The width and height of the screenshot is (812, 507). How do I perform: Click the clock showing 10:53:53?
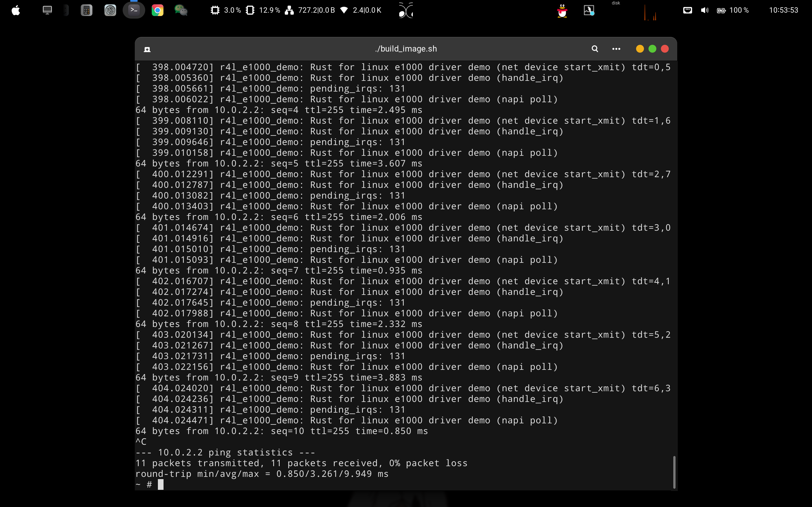783,10
